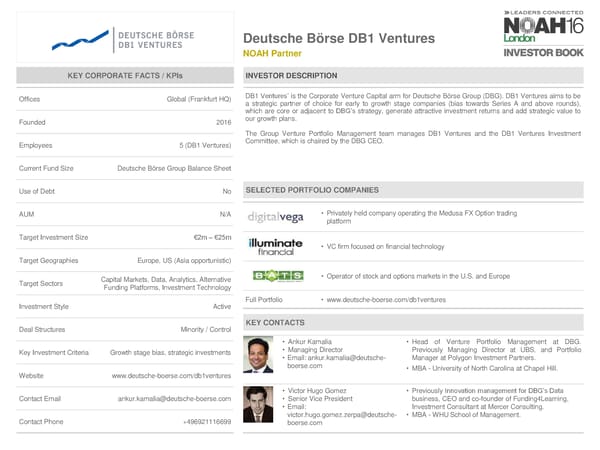Image resolution: width=600 pixels, height=450 pixels.
Task: Select the INVESTOR DESCRIPTION section header
Action: (x=284, y=76)
